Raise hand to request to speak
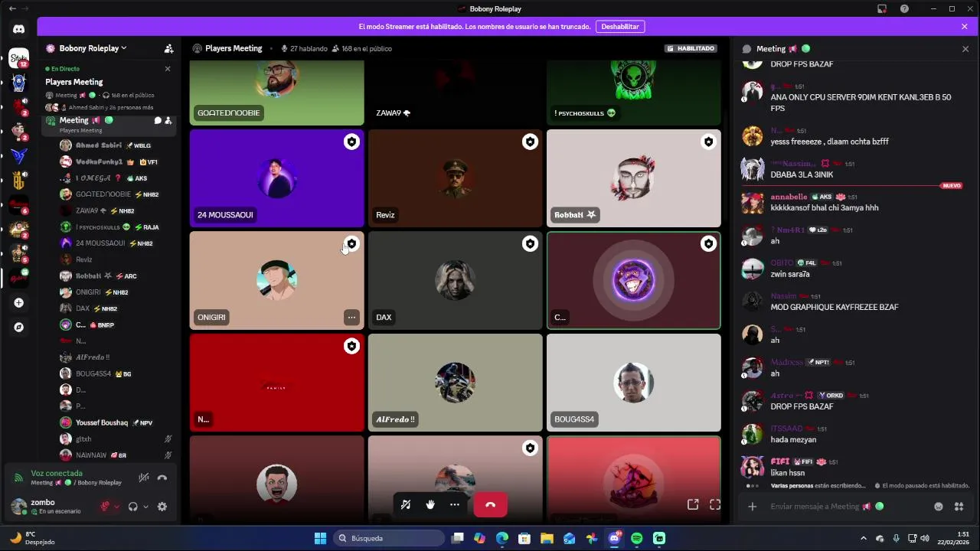This screenshot has width=980, height=551. (x=430, y=504)
